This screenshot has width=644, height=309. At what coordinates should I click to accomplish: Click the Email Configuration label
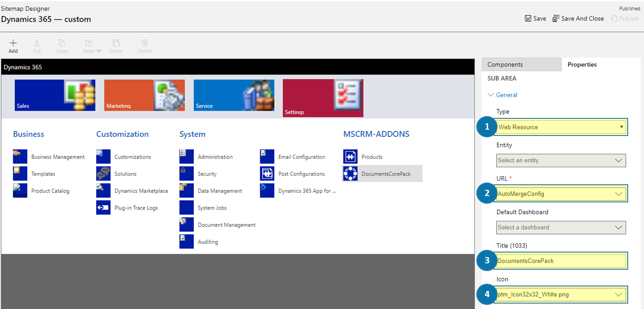pos(302,157)
